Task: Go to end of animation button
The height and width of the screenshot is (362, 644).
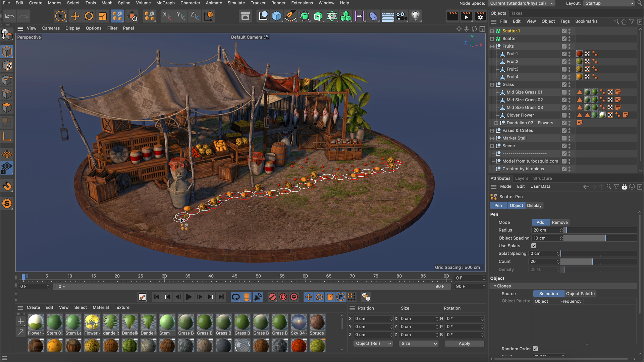Action: [221, 297]
